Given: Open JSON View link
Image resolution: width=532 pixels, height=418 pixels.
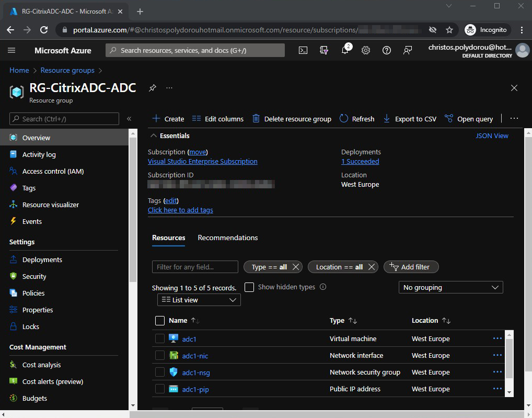Looking at the screenshot, I should (492, 135).
